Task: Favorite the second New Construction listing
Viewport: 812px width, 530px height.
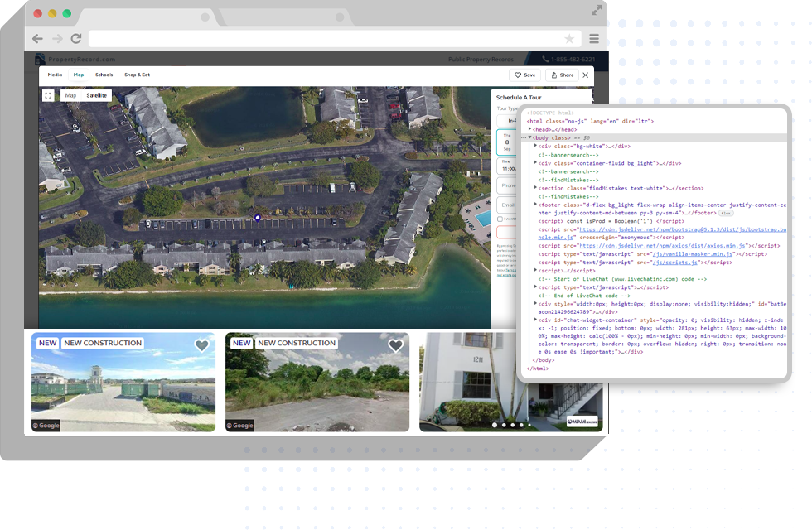Action: tap(396, 345)
